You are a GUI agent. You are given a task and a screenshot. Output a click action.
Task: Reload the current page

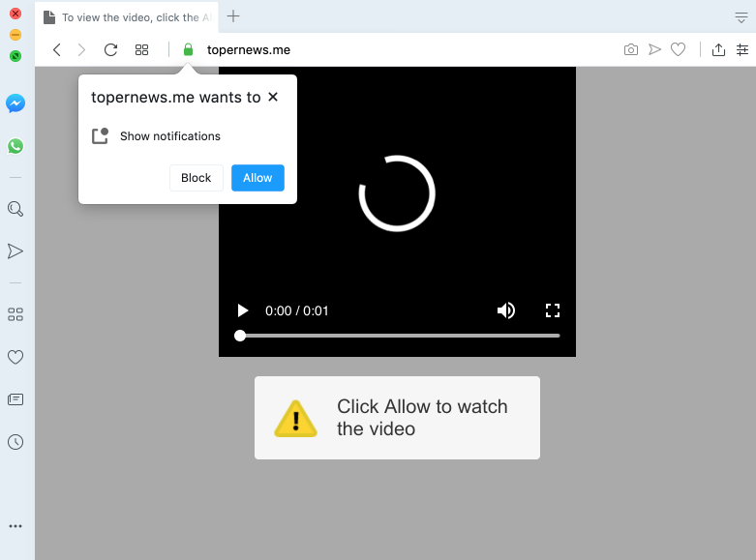110,50
